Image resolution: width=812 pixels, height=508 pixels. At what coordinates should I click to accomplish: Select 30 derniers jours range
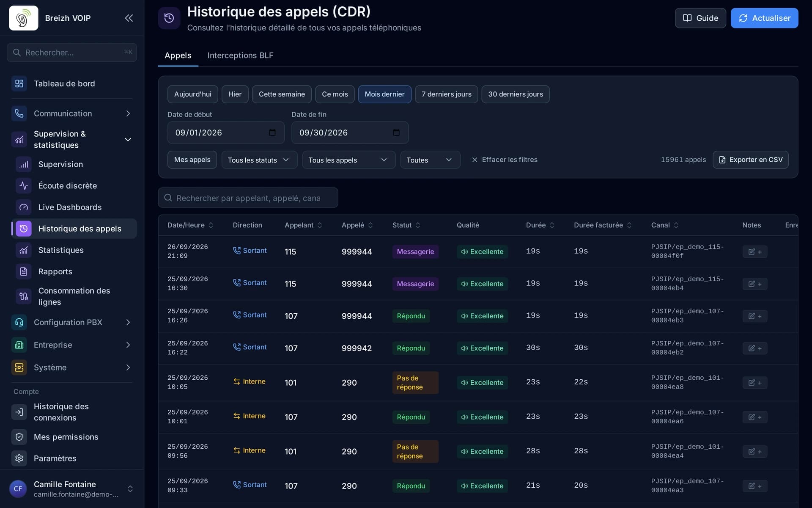pos(516,94)
